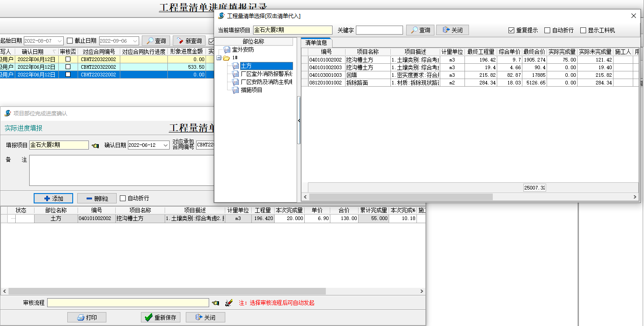Click the clear brush icon beside 审核流程
Viewport: 644px width, 326px height.
click(229, 303)
